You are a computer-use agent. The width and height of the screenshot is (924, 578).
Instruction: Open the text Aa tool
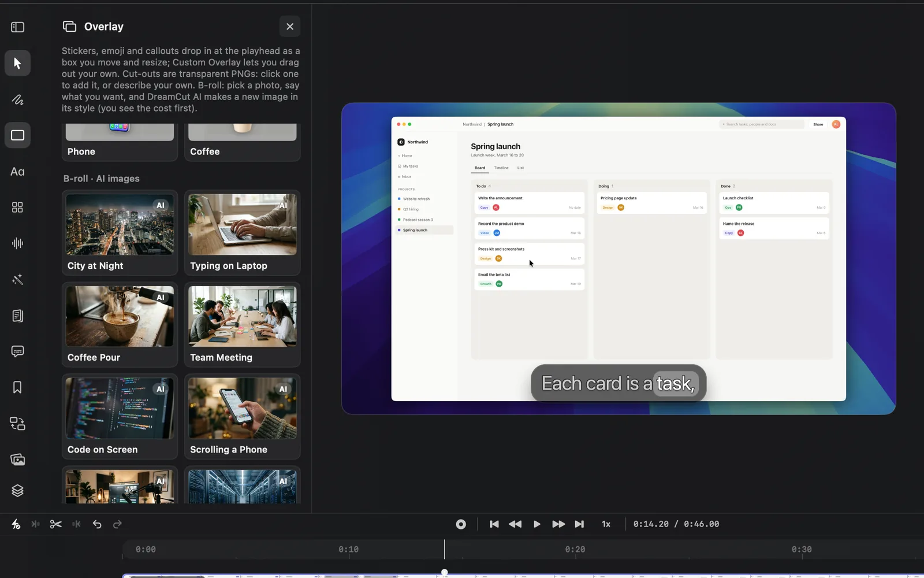[17, 172]
